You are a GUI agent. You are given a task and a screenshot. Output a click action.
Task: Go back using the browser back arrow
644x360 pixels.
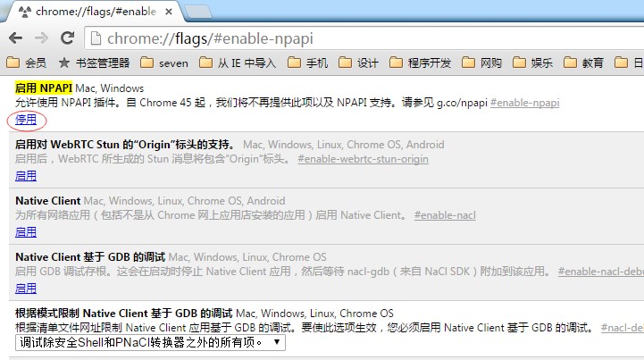15,38
